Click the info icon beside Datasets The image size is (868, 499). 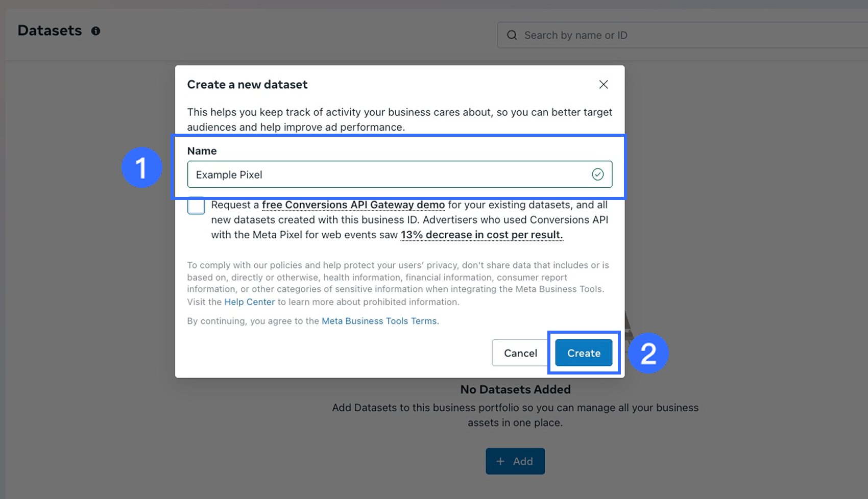pyautogui.click(x=95, y=31)
